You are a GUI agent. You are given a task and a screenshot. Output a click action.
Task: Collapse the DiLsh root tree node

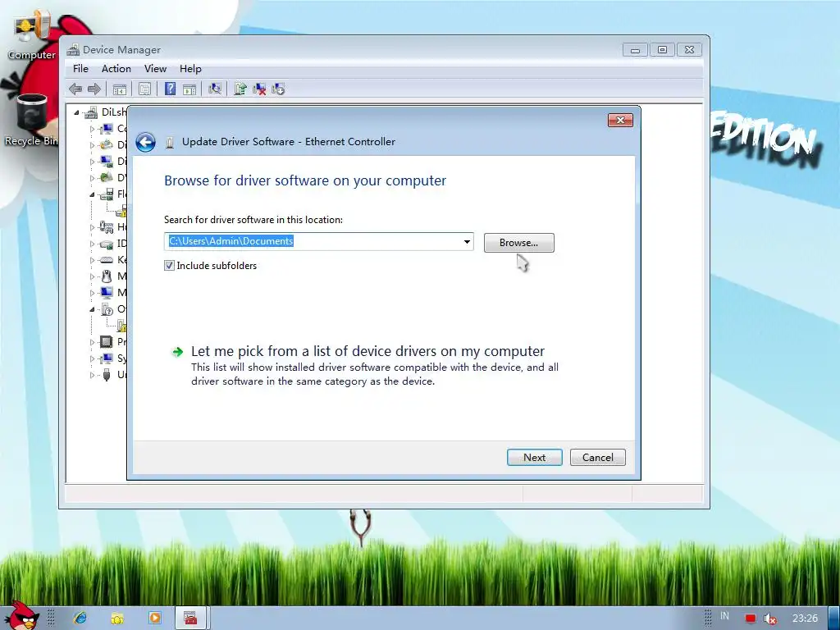pyautogui.click(x=76, y=112)
